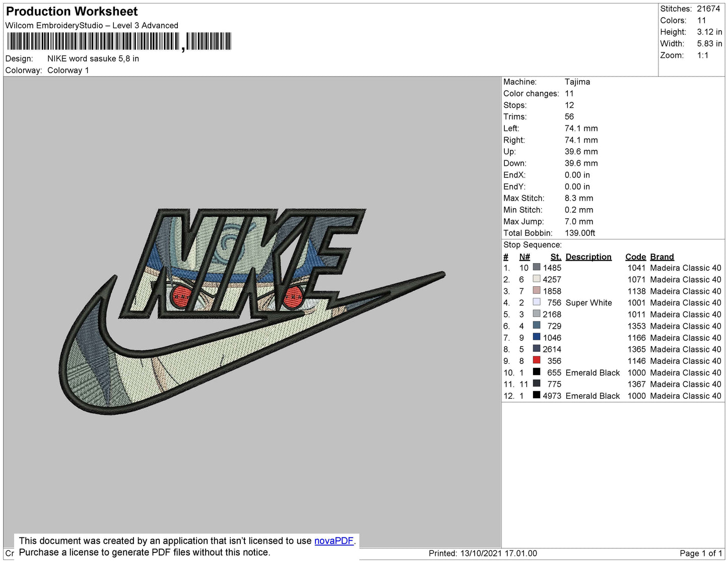Click 'Wilcom EmbroideryStudio – Level 3 Advanced' text
728x563 pixels.
tap(92, 25)
